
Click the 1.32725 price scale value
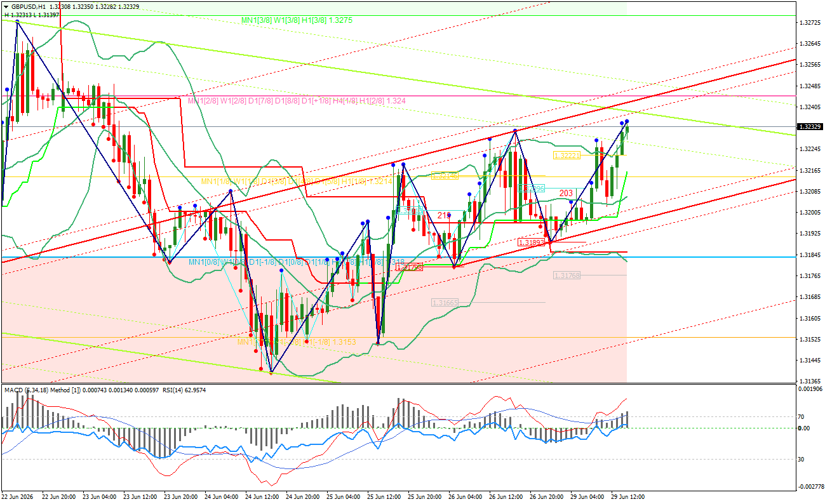click(810, 23)
